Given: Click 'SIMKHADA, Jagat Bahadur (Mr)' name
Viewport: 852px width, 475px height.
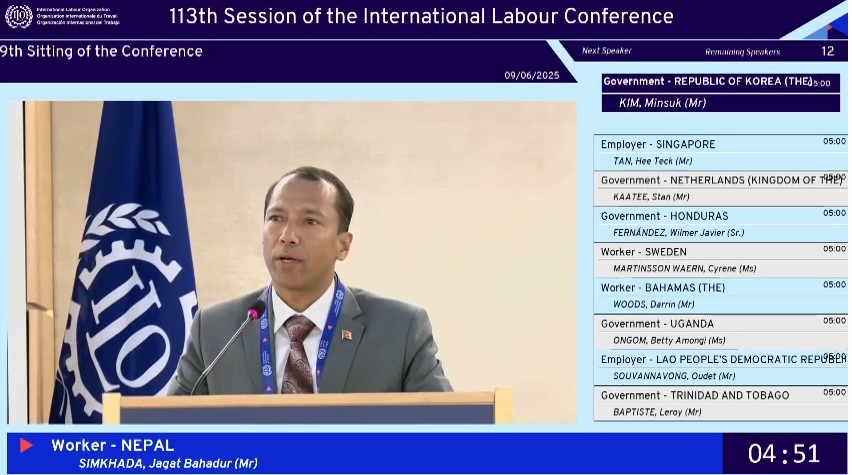Looking at the screenshot, I should point(168,464).
